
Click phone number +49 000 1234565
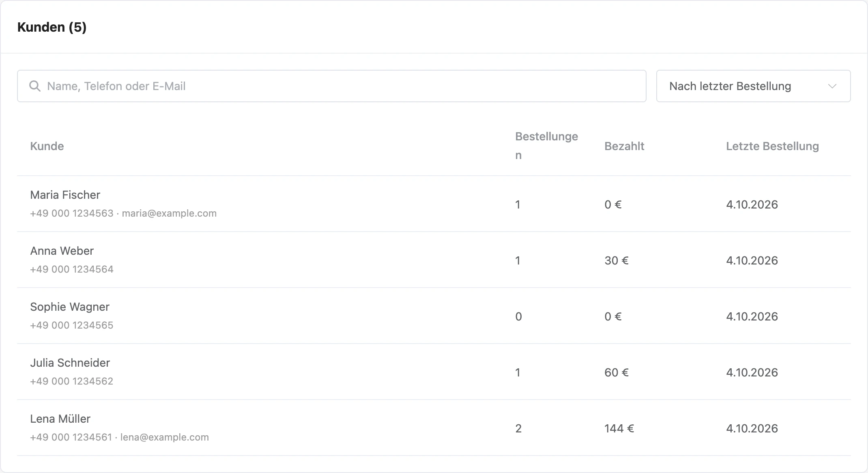point(72,325)
